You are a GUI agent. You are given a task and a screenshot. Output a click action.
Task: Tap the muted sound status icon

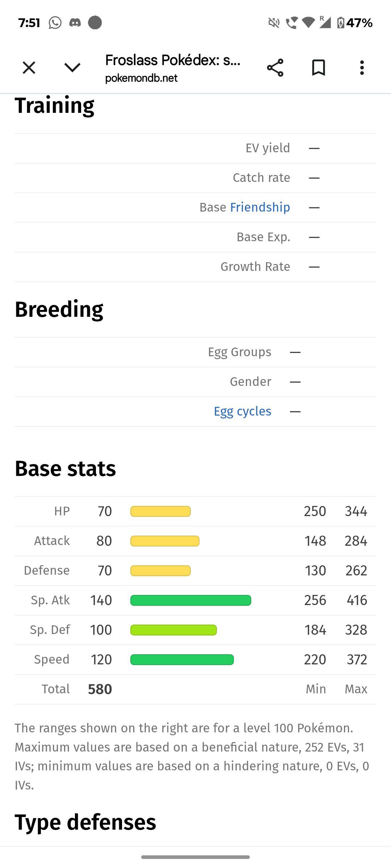273,22
